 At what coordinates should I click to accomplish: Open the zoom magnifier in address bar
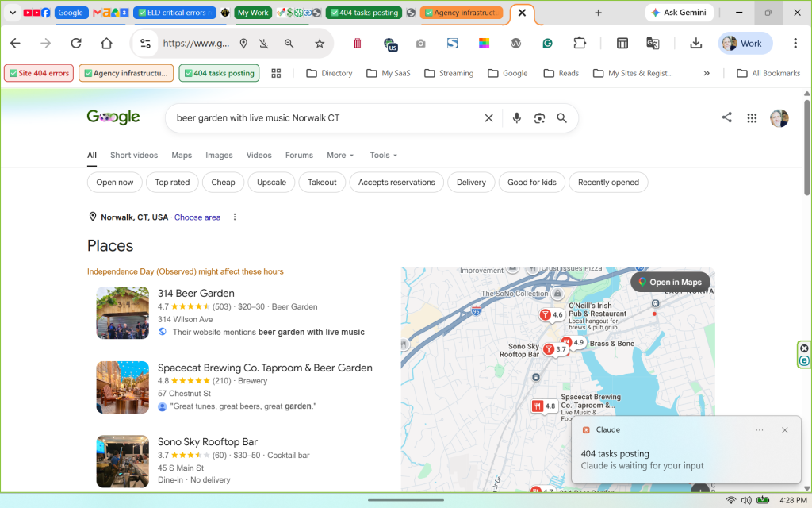click(x=289, y=44)
